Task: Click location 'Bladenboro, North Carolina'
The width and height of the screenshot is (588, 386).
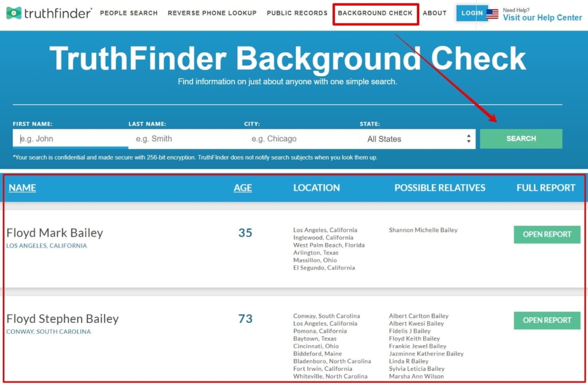Action: click(x=332, y=361)
